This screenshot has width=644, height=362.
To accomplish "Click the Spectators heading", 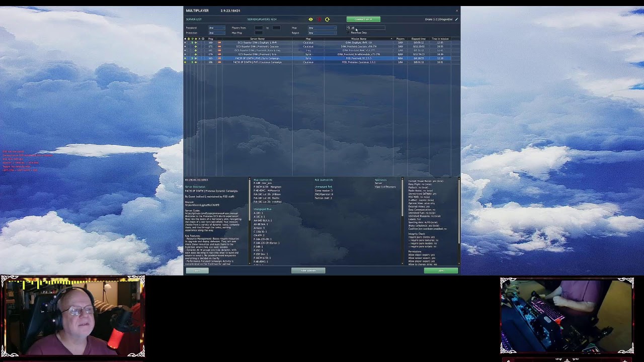I will click(381, 180).
